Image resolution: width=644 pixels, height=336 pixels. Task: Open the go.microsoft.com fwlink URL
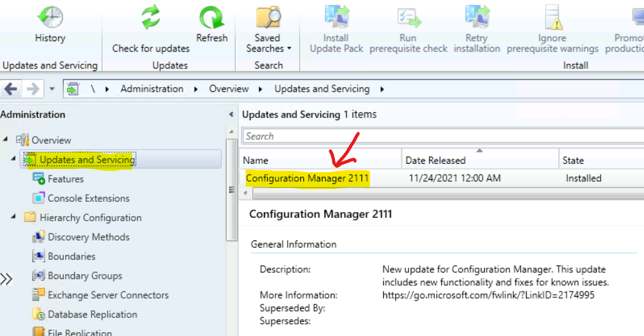488,295
